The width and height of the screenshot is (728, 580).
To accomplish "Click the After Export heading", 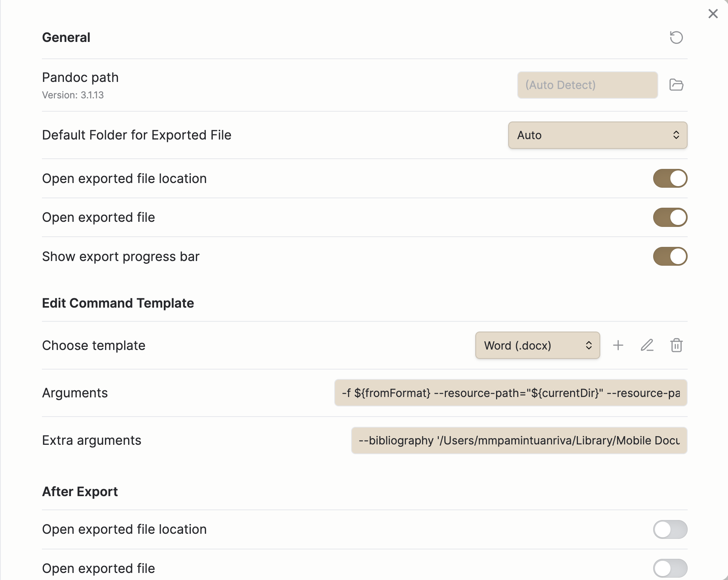I will (x=80, y=492).
